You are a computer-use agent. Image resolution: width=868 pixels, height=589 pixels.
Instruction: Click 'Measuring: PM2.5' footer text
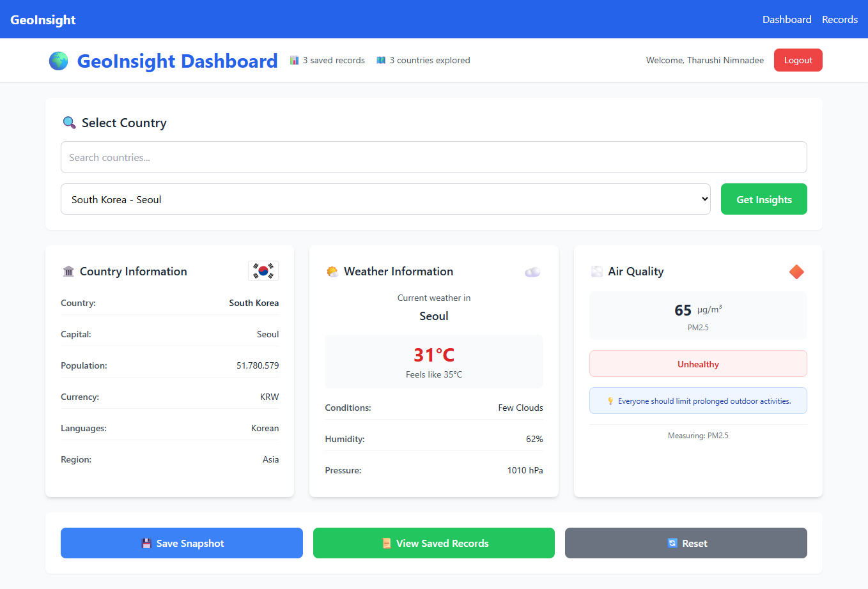coord(698,436)
